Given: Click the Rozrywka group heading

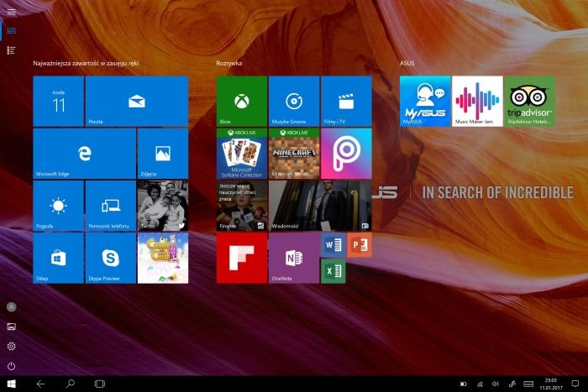Looking at the screenshot, I should pos(228,63).
